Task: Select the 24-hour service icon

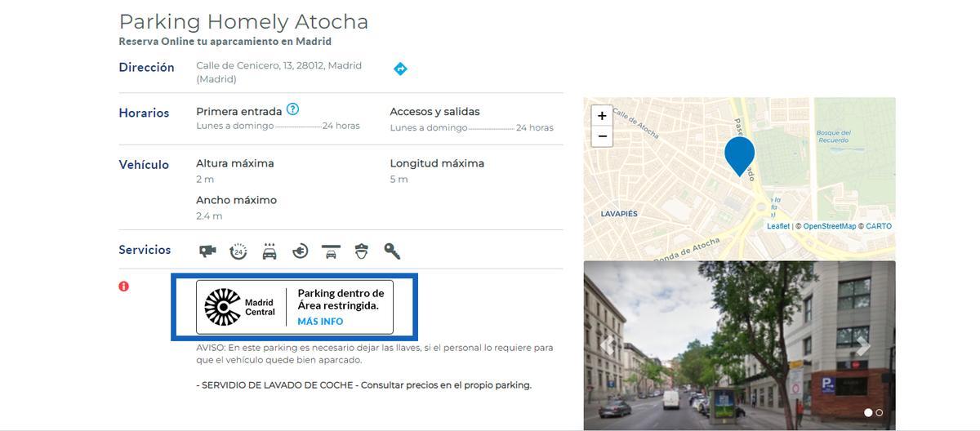Action: [x=238, y=251]
